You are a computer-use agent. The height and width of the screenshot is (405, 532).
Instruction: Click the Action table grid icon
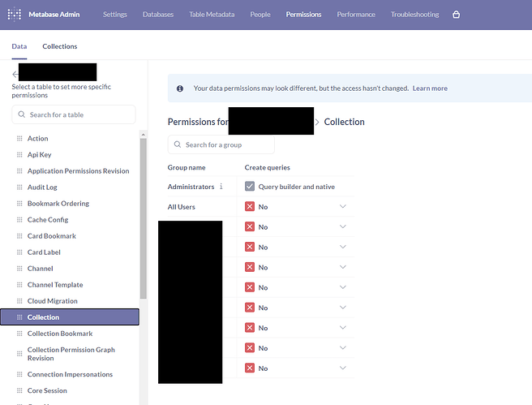[x=19, y=139]
